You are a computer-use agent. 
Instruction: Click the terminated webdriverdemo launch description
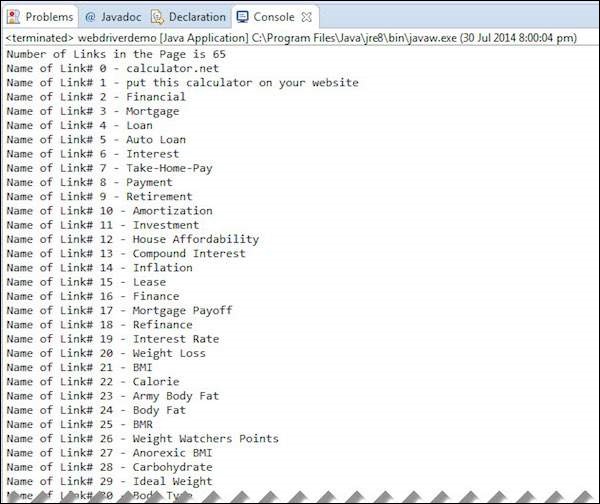pos(292,38)
